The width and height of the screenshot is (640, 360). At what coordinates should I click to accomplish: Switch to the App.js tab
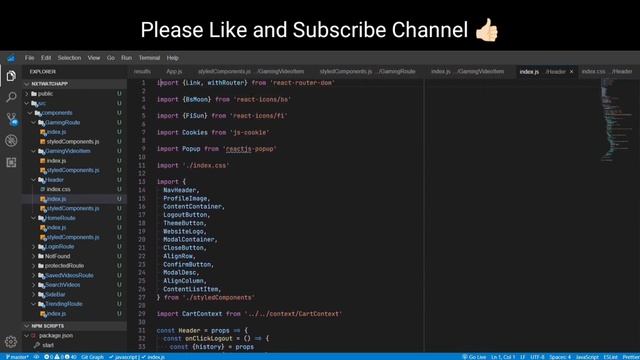click(174, 71)
